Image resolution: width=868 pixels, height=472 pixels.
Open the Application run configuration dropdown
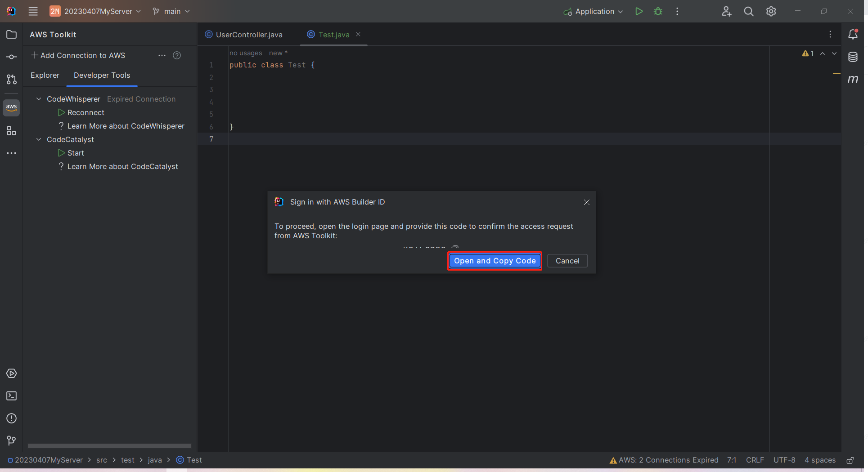[594, 12]
